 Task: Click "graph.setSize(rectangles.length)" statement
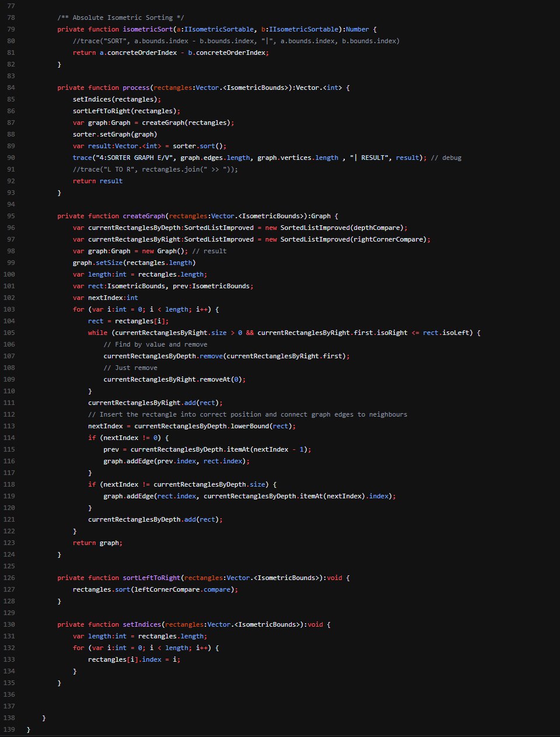pos(134,263)
